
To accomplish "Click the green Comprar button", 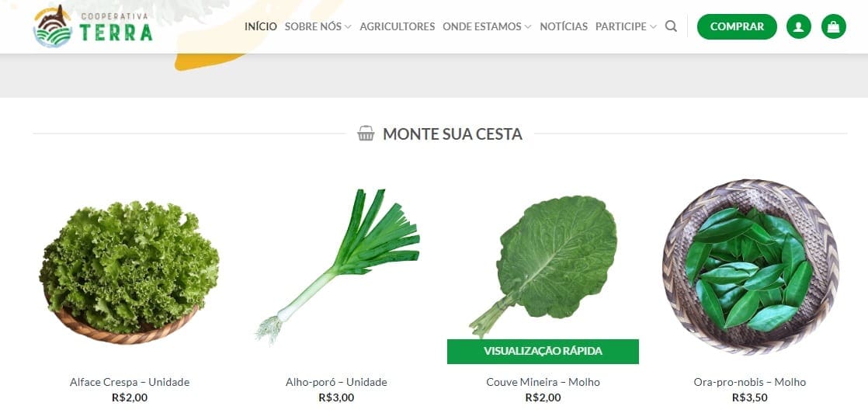I will click(737, 26).
